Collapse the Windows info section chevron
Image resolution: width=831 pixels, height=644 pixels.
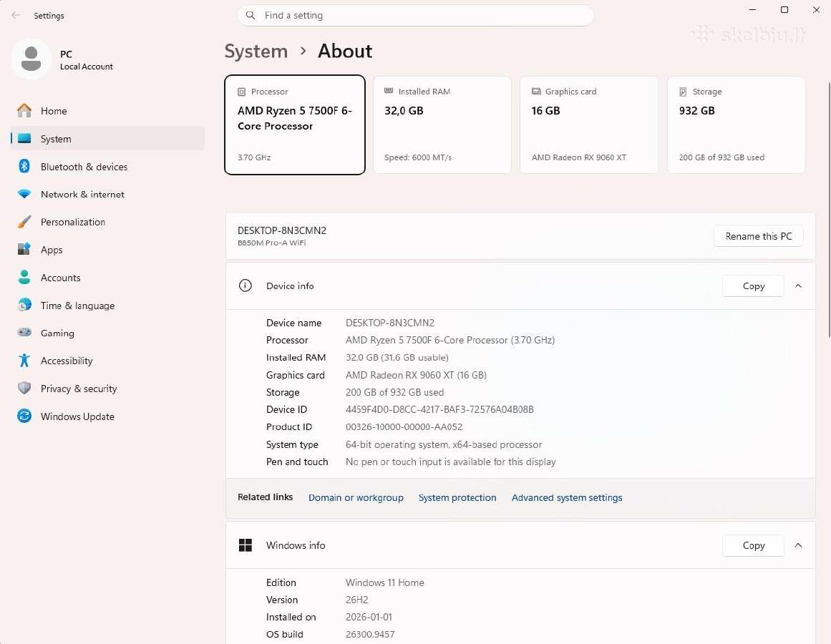pos(798,545)
